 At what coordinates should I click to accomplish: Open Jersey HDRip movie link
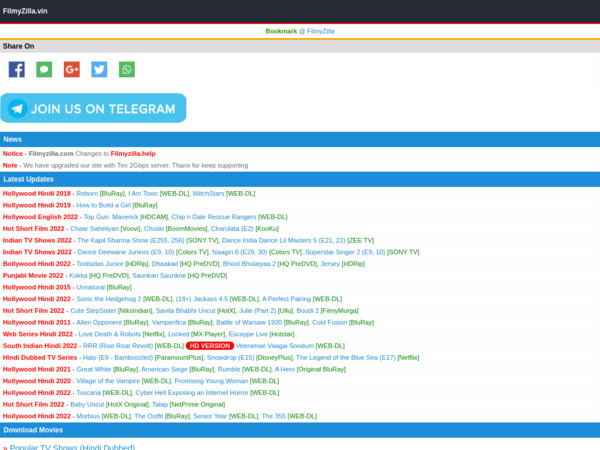click(x=330, y=264)
